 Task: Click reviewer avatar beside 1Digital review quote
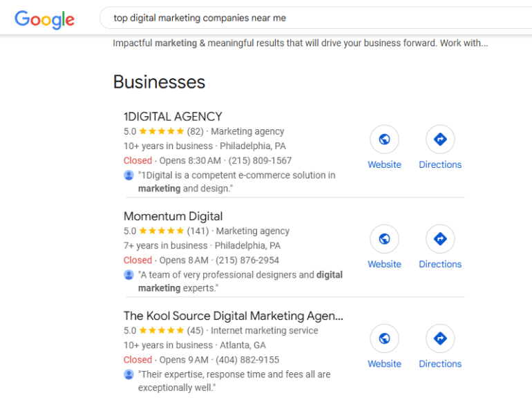point(129,175)
